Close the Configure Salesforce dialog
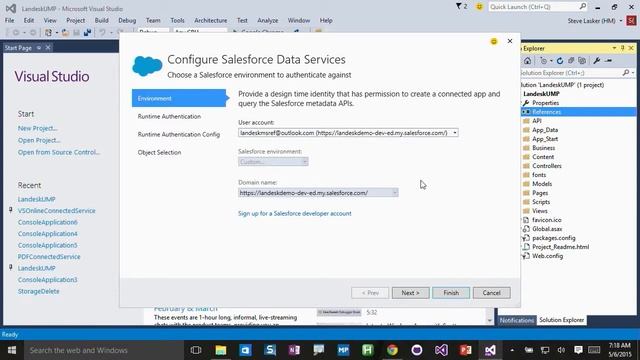This screenshot has width=640, height=360. pyautogui.click(x=510, y=41)
